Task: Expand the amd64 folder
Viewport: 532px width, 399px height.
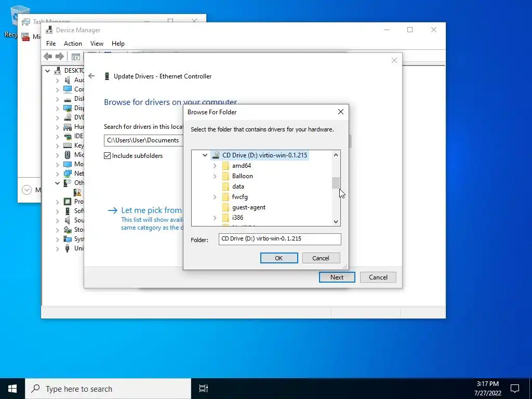Action: pos(215,166)
